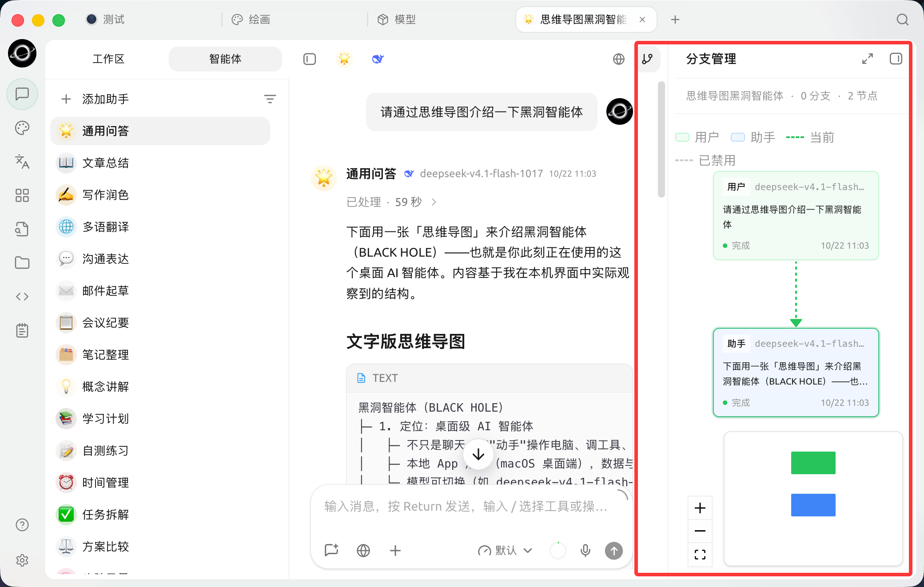Click the globe icon in chat header
This screenshot has width=924, height=587.
[x=619, y=59]
